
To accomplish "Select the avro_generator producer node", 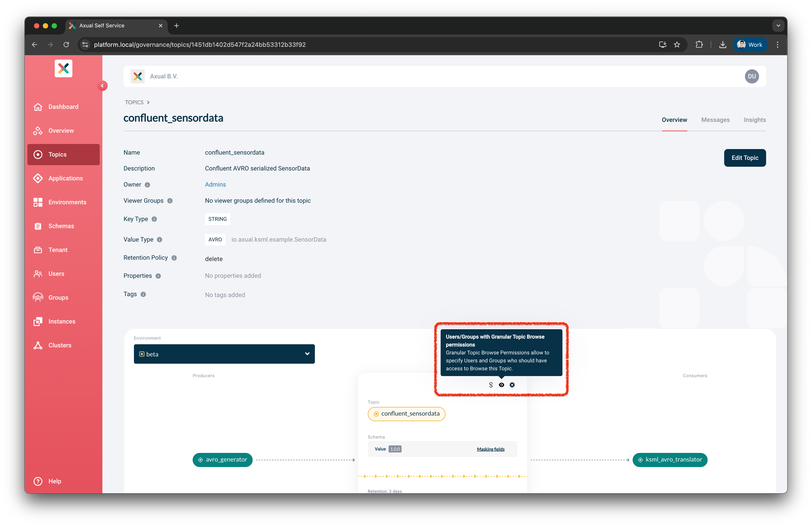I will pos(222,460).
